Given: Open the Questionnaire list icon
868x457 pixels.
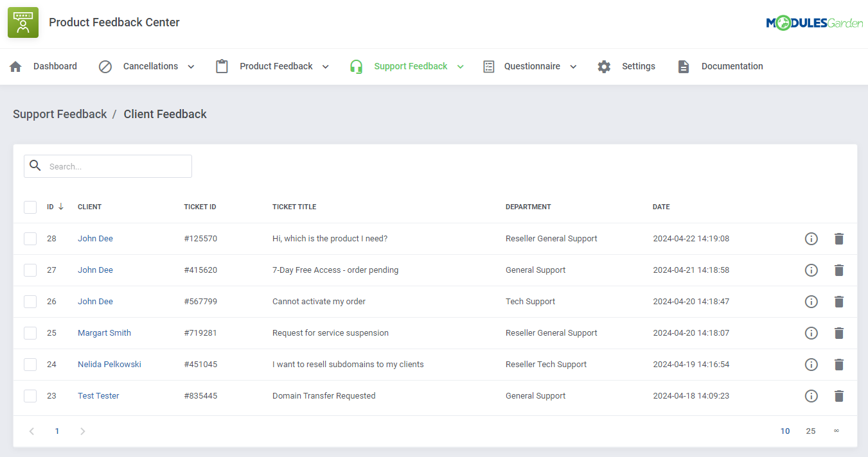Looking at the screenshot, I should 488,66.
